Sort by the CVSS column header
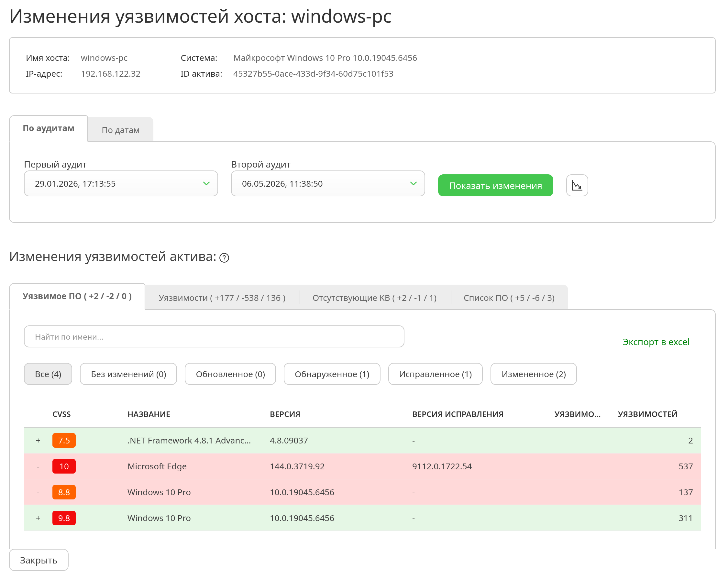The height and width of the screenshot is (579, 728). (61, 414)
